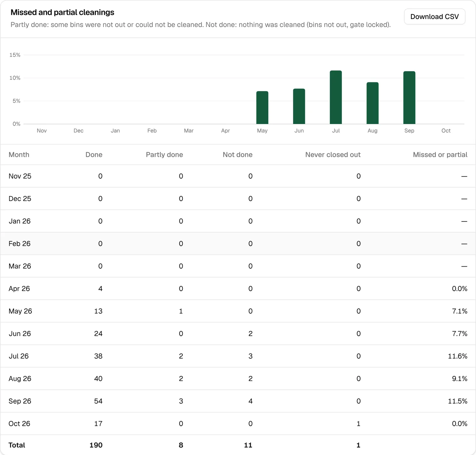The height and width of the screenshot is (455, 476).
Task: Select the Aug 26 row label
Action: [20, 379]
